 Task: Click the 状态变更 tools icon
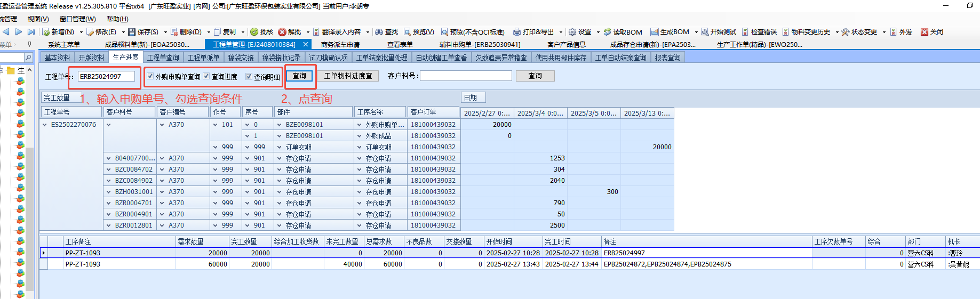click(x=846, y=32)
